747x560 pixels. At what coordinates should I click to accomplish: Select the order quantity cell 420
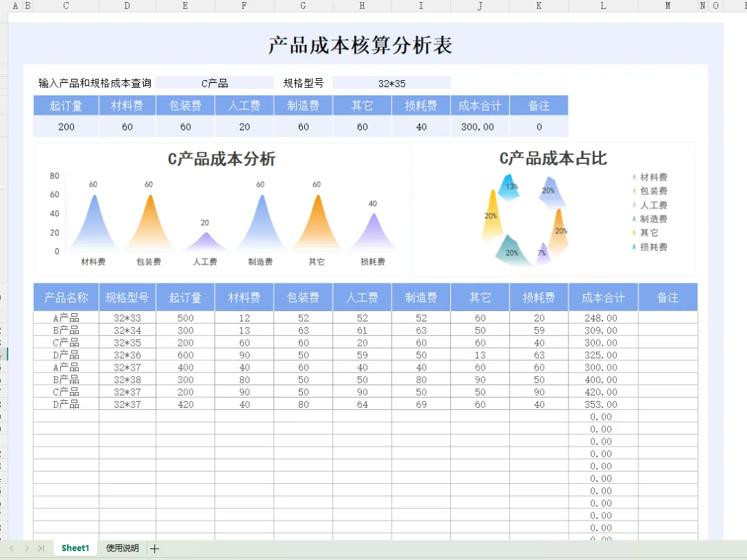pyautogui.click(x=185, y=404)
